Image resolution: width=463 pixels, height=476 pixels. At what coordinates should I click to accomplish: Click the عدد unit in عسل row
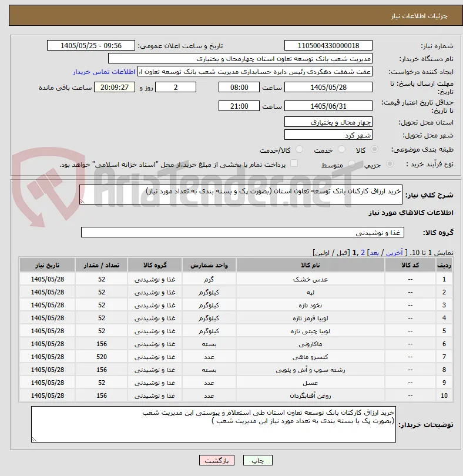pos(209,383)
